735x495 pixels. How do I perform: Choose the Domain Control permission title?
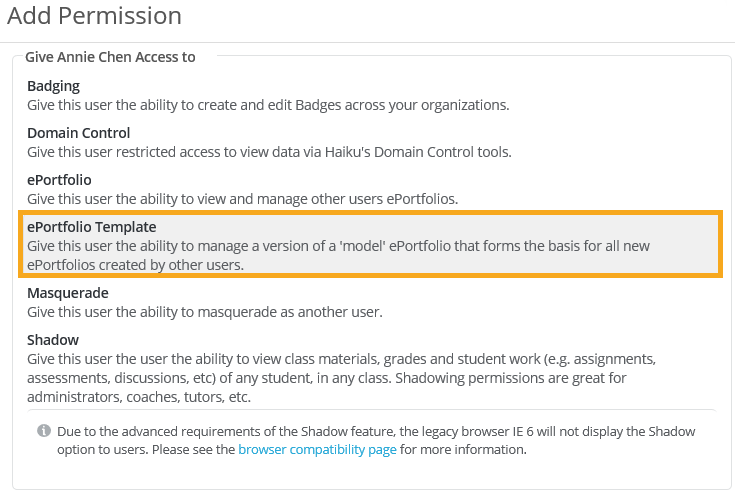79,133
